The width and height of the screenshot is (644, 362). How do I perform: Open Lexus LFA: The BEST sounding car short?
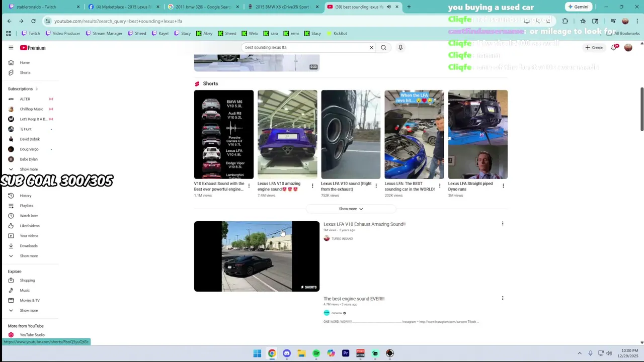414,134
